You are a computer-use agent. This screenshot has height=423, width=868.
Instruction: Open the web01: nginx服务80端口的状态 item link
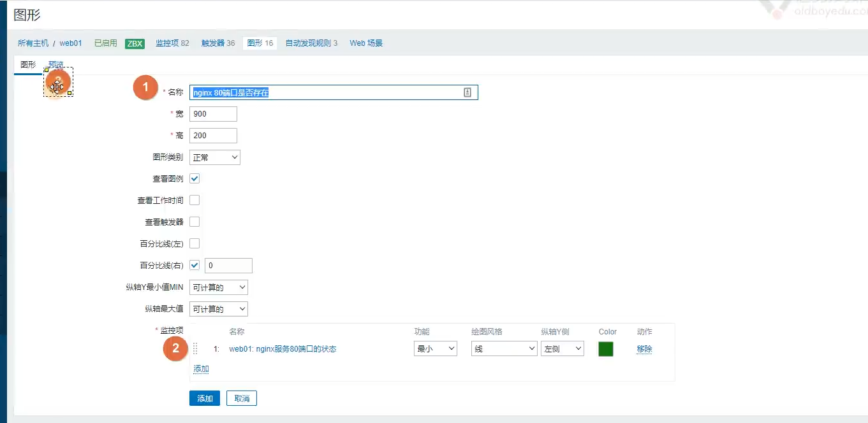click(x=283, y=348)
